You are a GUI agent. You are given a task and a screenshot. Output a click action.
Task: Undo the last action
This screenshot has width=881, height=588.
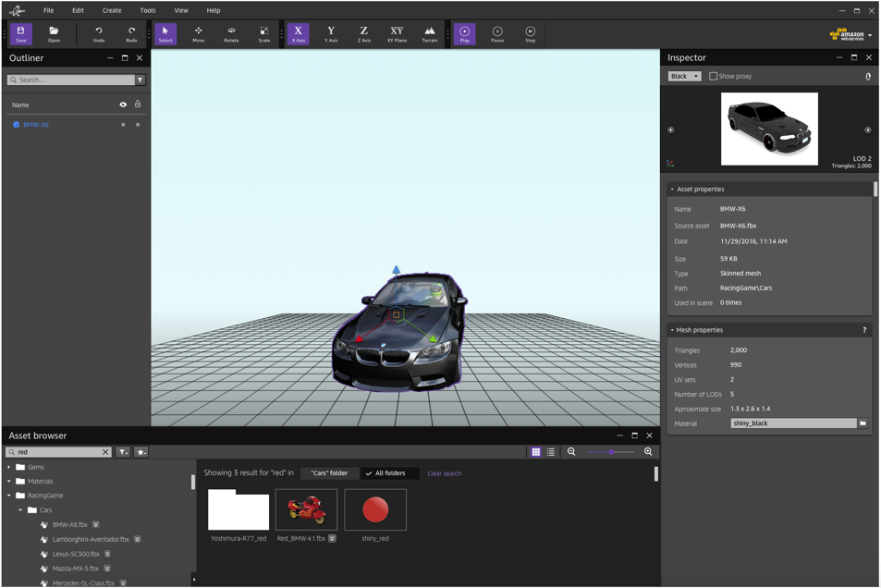99,33
